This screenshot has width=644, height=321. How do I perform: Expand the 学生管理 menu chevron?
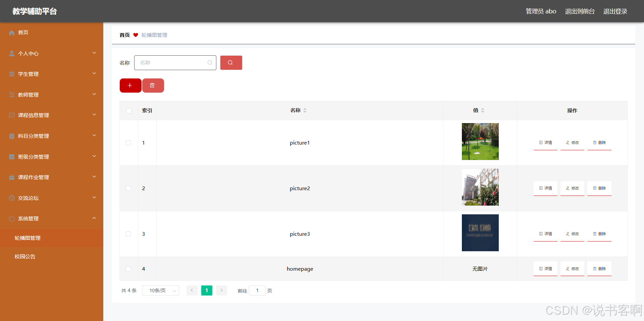pyautogui.click(x=94, y=73)
